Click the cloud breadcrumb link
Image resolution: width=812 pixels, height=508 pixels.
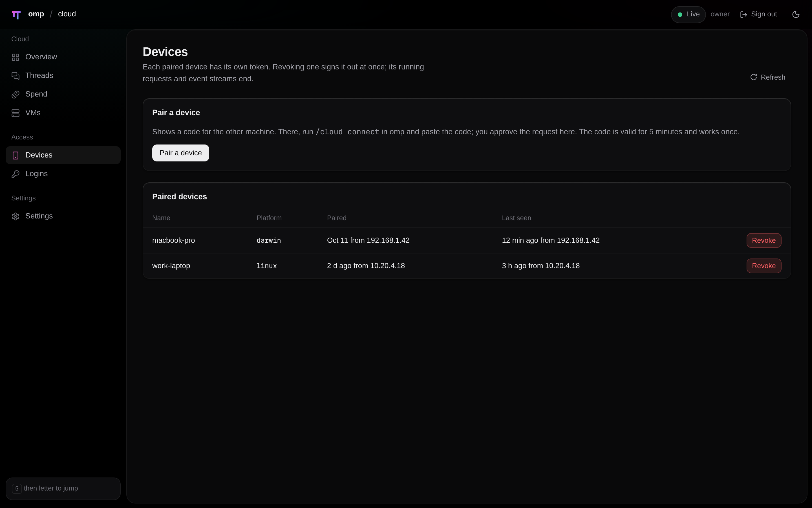point(67,14)
